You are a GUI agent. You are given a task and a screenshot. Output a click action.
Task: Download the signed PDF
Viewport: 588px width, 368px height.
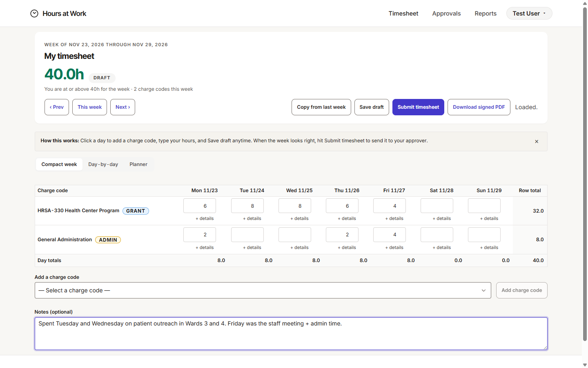click(x=479, y=107)
